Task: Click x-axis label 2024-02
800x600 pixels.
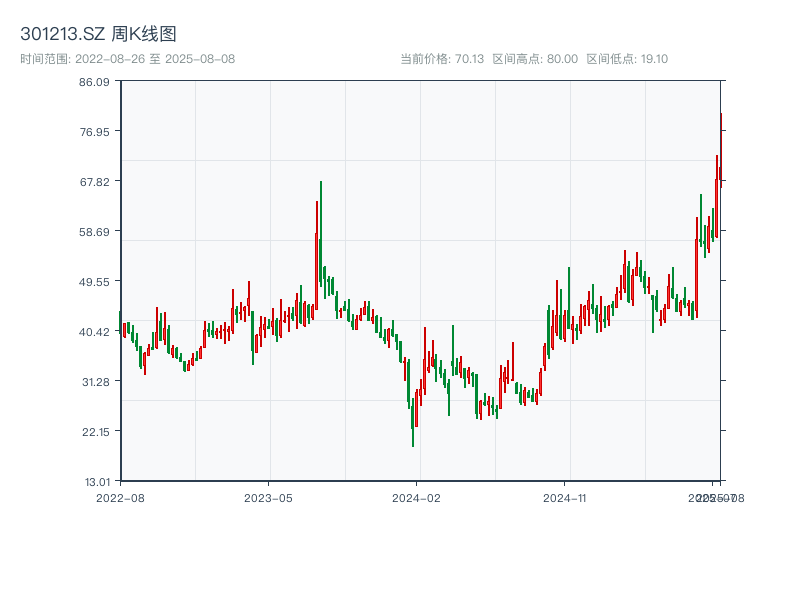Action: (x=416, y=498)
